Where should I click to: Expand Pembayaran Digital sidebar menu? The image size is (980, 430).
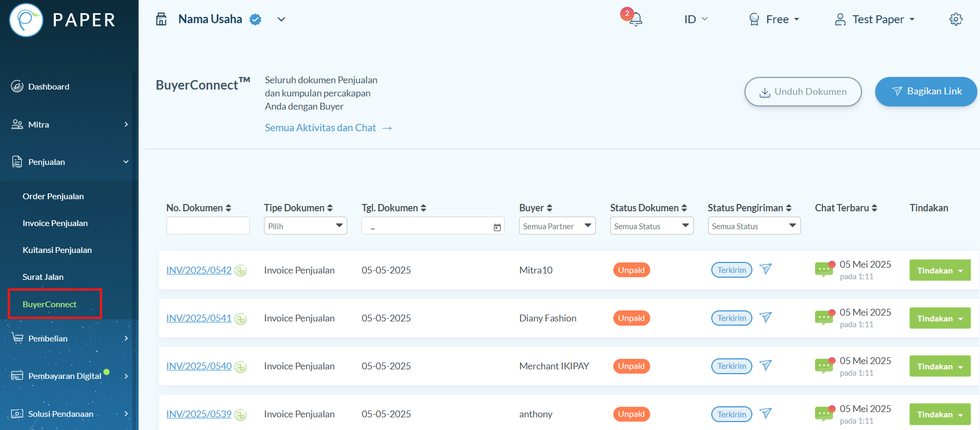tap(68, 376)
